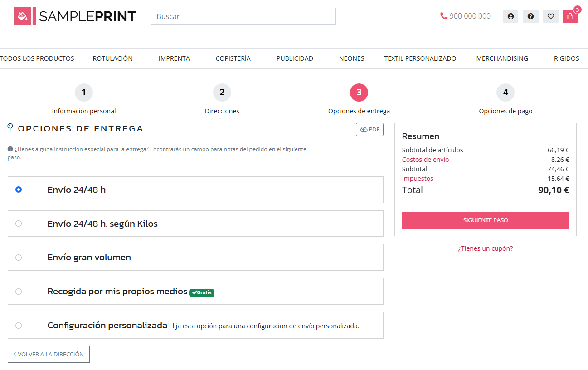
Task: Open the wishlist heart icon
Action: [550, 16]
